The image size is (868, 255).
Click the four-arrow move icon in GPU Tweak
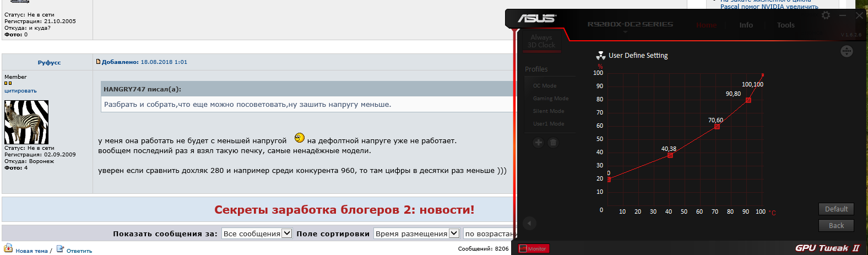coord(847,51)
